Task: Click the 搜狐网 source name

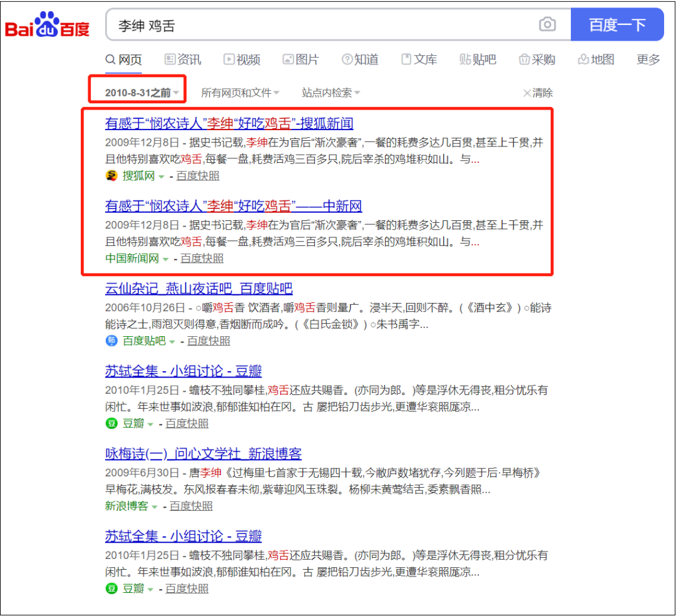Action: point(139,176)
